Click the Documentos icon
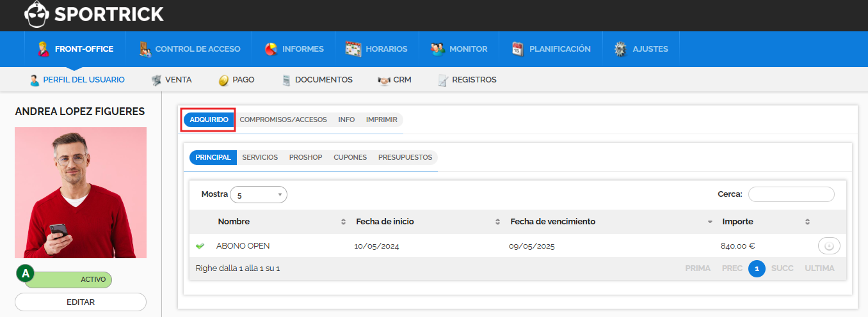This screenshot has width=868, height=317. (286, 81)
